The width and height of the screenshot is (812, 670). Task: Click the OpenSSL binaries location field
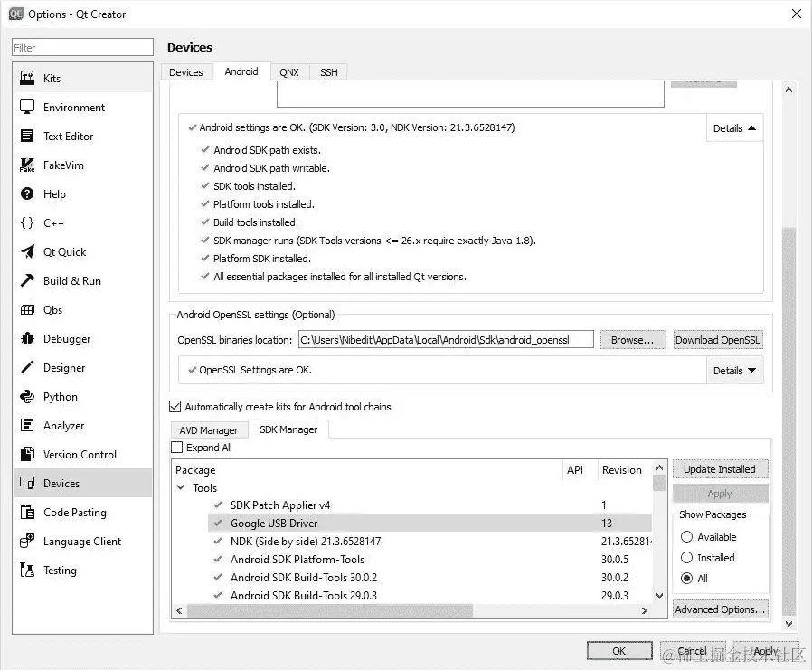(446, 340)
